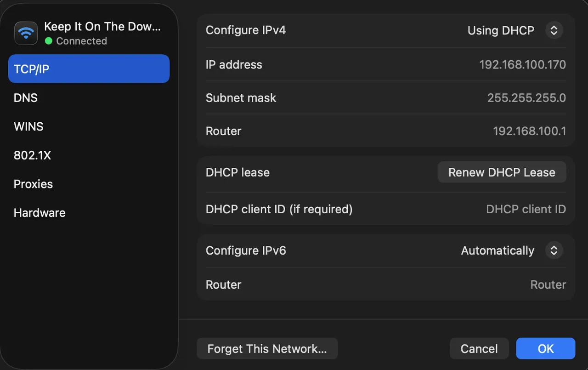The width and height of the screenshot is (588, 370).
Task: Open the Configure IPv6 dropdown
Action: tap(554, 250)
